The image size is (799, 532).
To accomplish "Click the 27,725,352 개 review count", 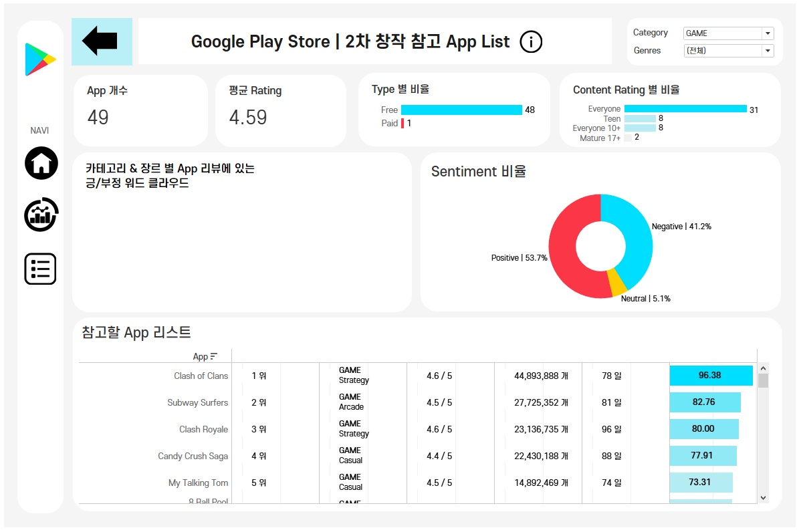I will tap(541, 402).
